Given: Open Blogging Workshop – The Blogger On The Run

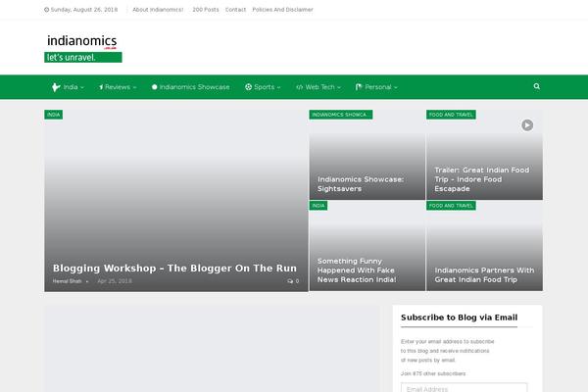Looking at the screenshot, I should pyautogui.click(x=174, y=269).
